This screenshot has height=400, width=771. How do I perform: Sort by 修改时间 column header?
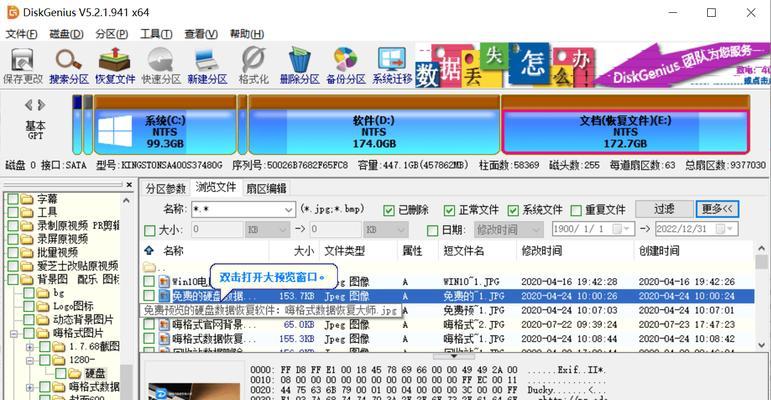tap(575, 251)
